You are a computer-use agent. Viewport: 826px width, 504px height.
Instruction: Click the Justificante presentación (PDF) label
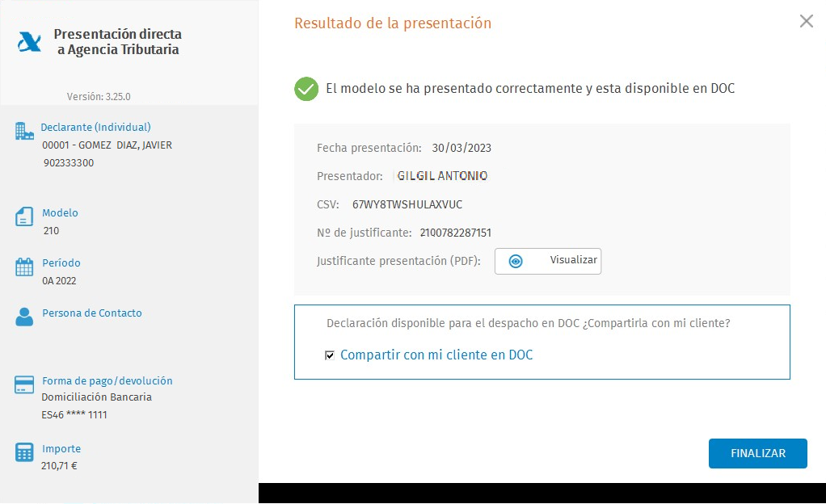coord(398,261)
